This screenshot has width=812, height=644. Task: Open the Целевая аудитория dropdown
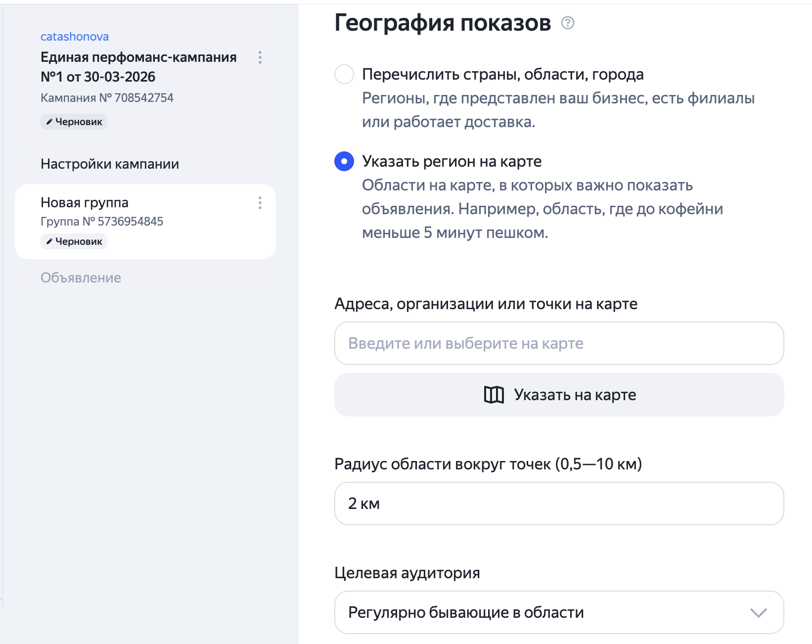tap(559, 612)
